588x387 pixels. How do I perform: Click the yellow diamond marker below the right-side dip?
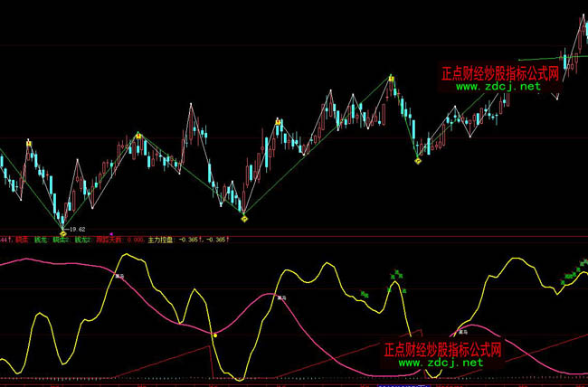point(418,161)
